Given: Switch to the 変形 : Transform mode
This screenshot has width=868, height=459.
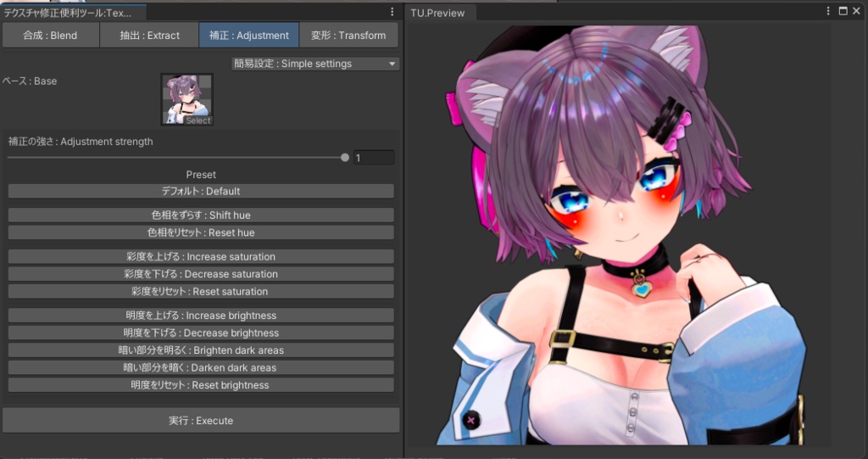Looking at the screenshot, I should pyautogui.click(x=348, y=36).
